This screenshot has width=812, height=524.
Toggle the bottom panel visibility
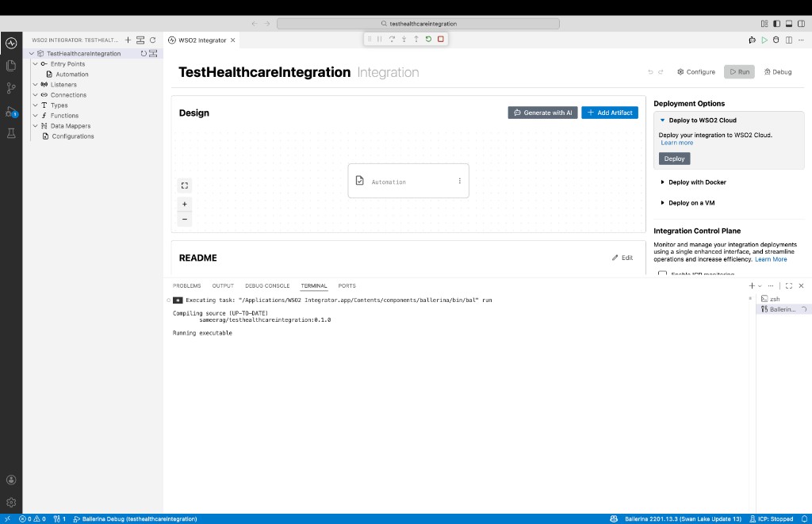click(x=789, y=23)
